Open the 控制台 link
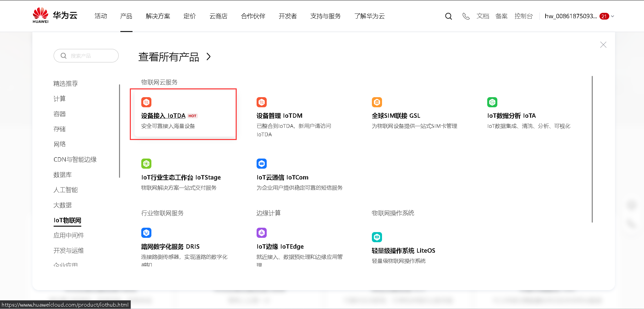Viewport: 644px width, 309px height. (x=524, y=16)
